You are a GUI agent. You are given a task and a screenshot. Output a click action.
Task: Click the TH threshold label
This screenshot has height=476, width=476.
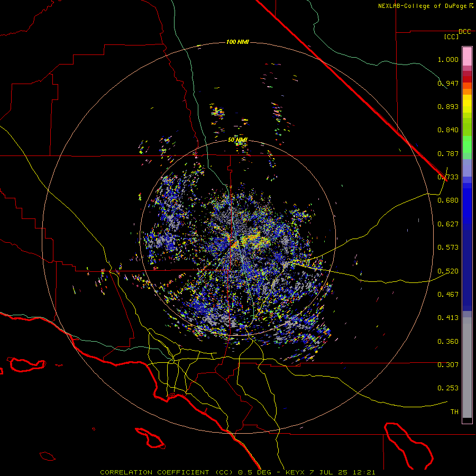coord(454,411)
